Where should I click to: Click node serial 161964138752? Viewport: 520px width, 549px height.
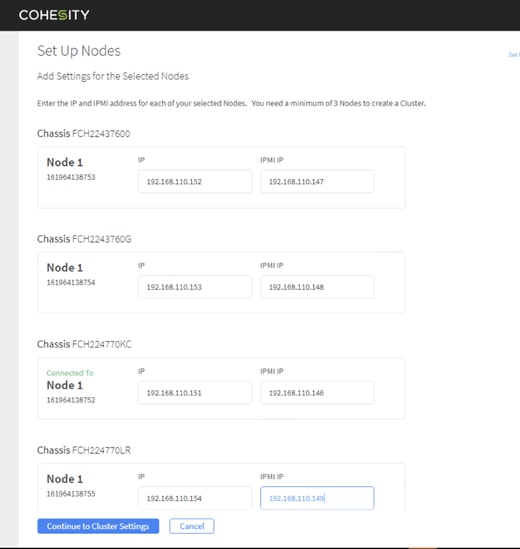coord(71,400)
